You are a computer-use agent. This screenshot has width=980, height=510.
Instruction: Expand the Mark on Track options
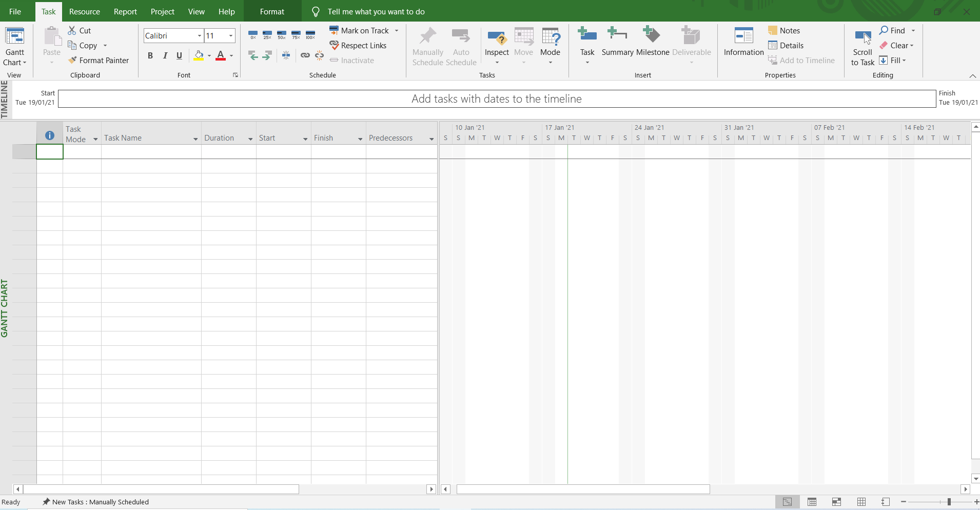[x=397, y=30]
